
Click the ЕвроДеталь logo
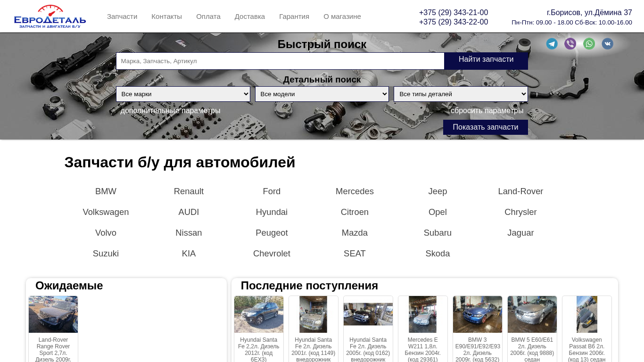50,16
